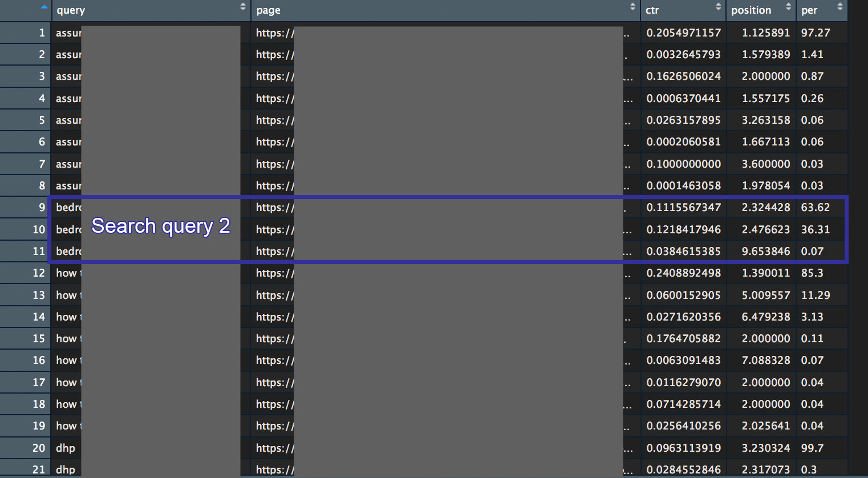This screenshot has width=868, height=478.
Task: Click the ctr column header text
Action: point(652,10)
